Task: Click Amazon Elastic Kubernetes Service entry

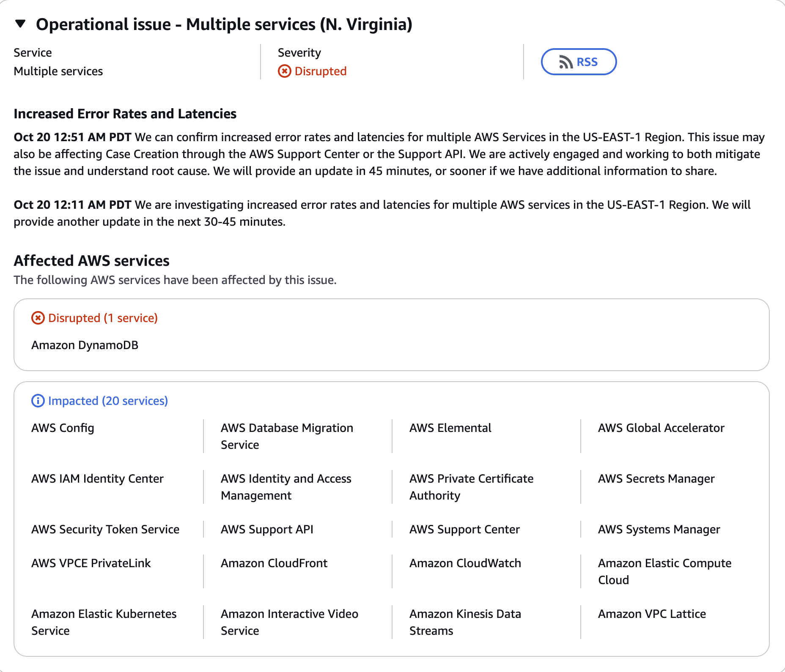Action: click(104, 622)
